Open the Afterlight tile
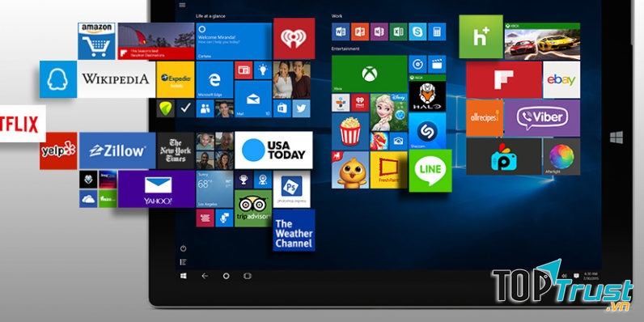This screenshot has width=644, height=322. [561, 156]
